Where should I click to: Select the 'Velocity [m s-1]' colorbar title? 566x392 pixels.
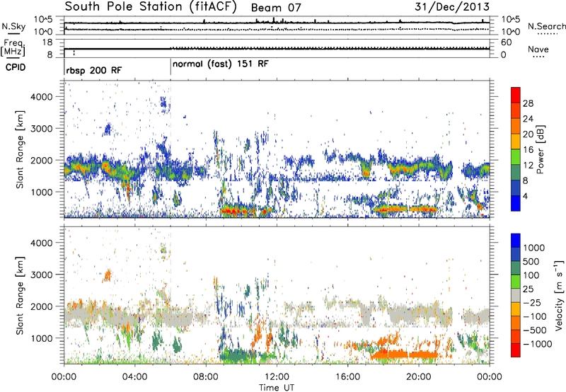(x=559, y=295)
